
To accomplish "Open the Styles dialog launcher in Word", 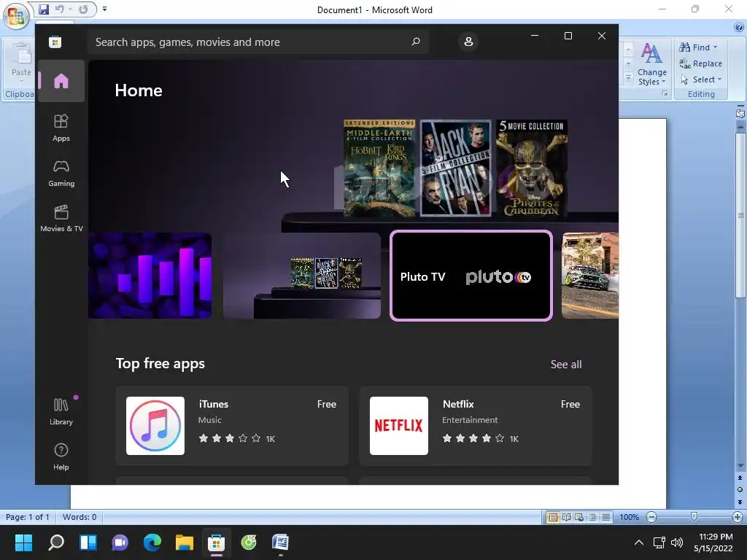I will click(x=665, y=94).
